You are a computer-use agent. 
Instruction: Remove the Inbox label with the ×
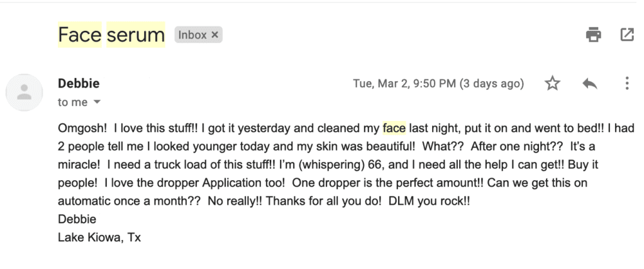214,35
